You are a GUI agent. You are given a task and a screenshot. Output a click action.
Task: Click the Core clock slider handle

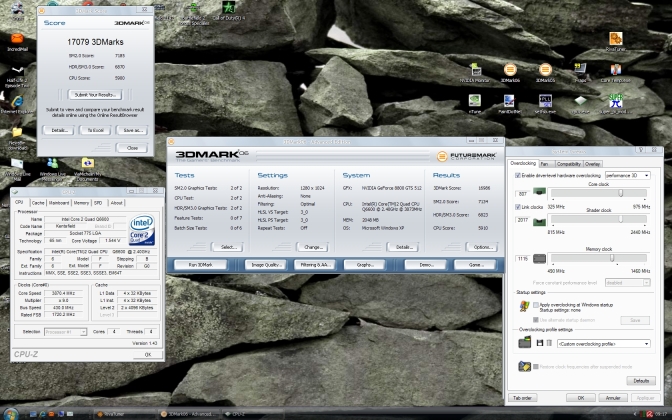(621, 193)
